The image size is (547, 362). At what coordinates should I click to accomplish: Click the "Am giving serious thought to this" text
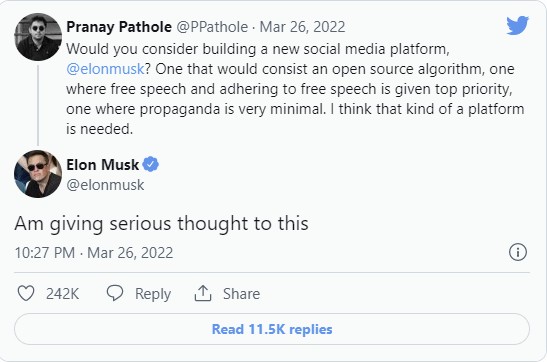coord(162,223)
